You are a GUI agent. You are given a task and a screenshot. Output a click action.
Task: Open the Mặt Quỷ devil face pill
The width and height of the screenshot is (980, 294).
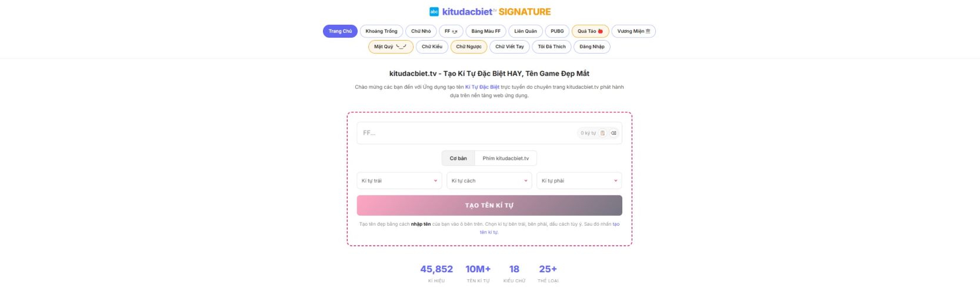tap(391, 46)
